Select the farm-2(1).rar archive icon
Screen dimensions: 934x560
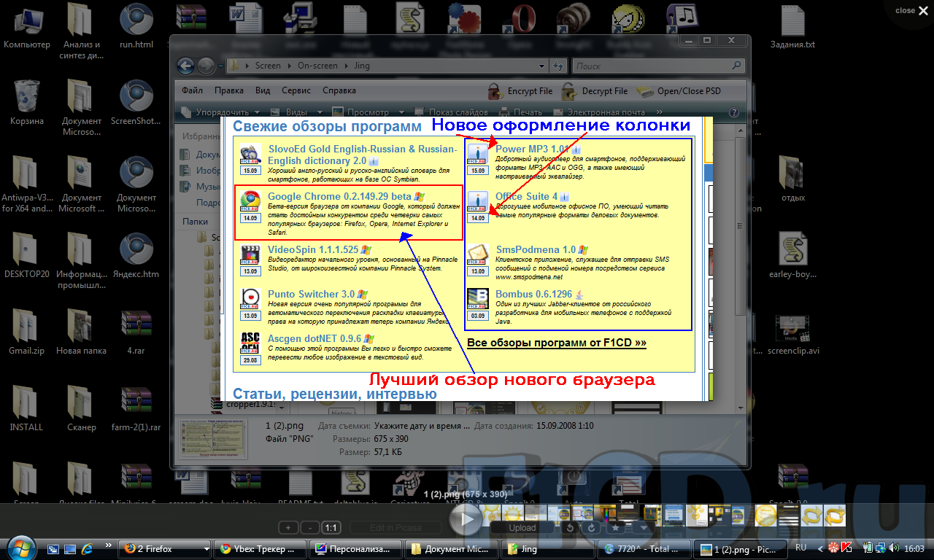(x=136, y=408)
